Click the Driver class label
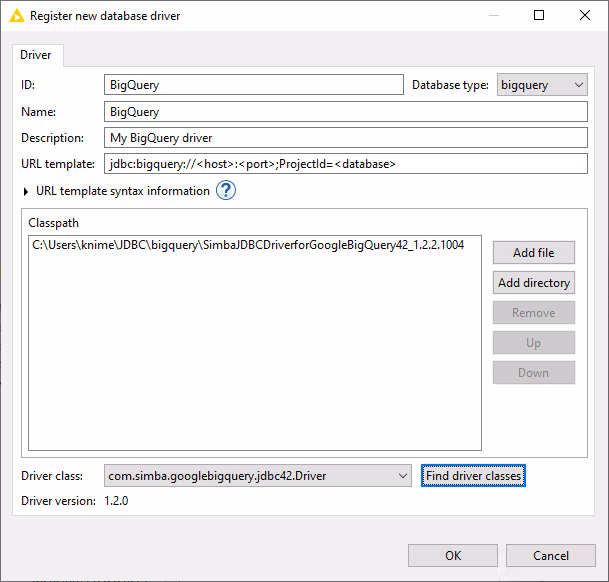This screenshot has height=582, width=609. click(52, 476)
